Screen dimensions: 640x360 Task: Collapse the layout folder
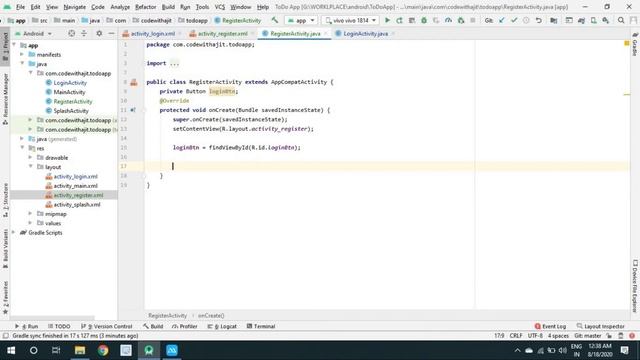point(30,167)
